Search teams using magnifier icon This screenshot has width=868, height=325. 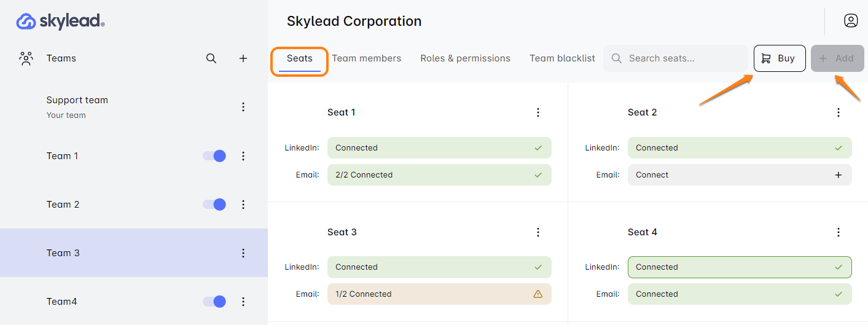(211, 58)
